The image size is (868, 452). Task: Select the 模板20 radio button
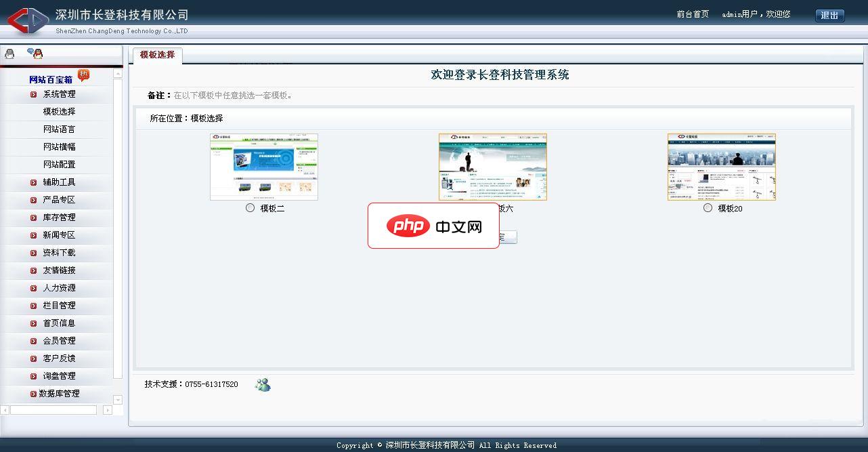[x=708, y=208]
